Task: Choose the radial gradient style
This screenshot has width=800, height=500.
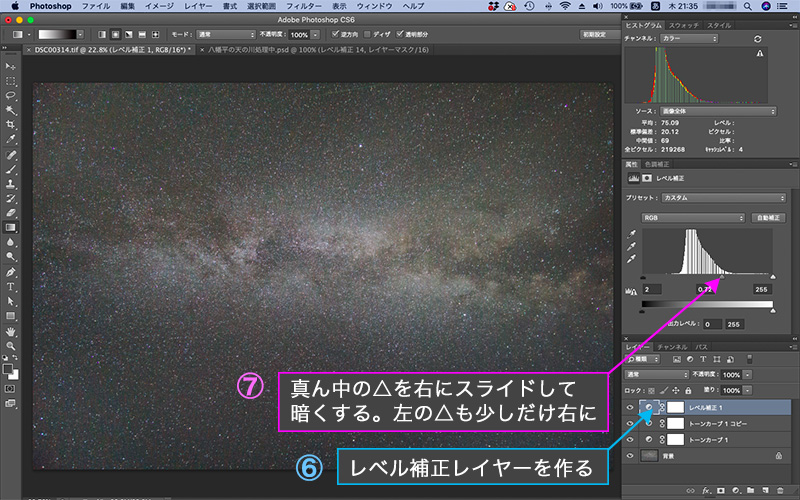Action: (x=115, y=35)
